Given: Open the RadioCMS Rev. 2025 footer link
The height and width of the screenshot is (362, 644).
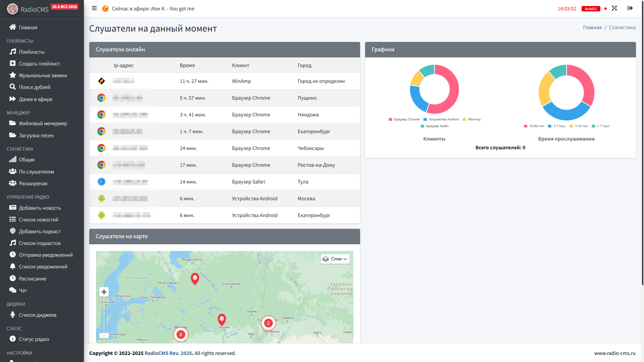Looking at the screenshot, I should point(168,353).
